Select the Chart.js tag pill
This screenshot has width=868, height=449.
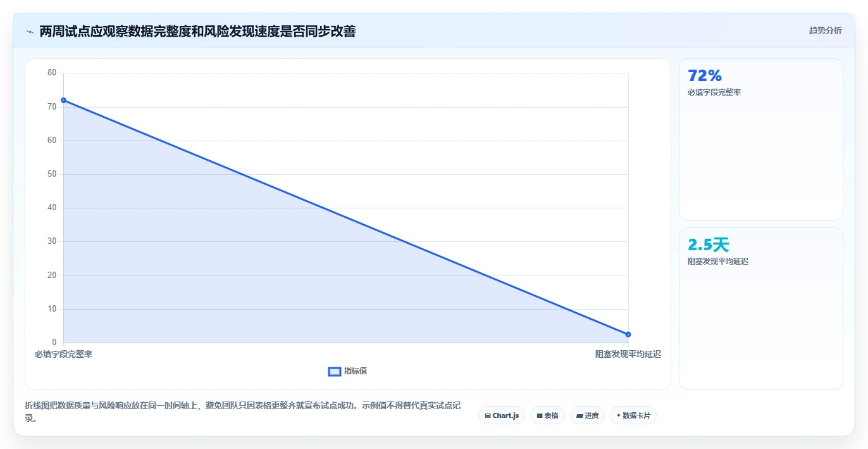(x=502, y=415)
